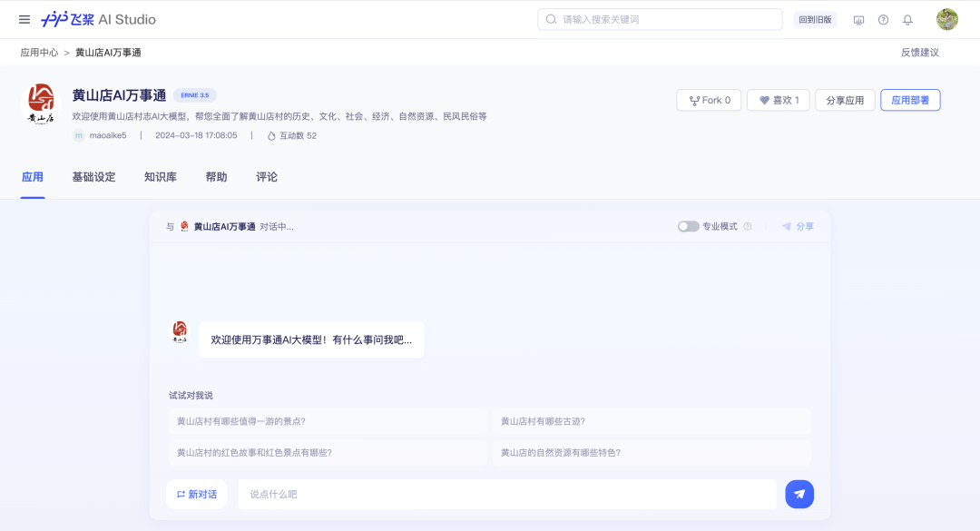Focus the 请输入搜索关键词 search field

coord(660,19)
